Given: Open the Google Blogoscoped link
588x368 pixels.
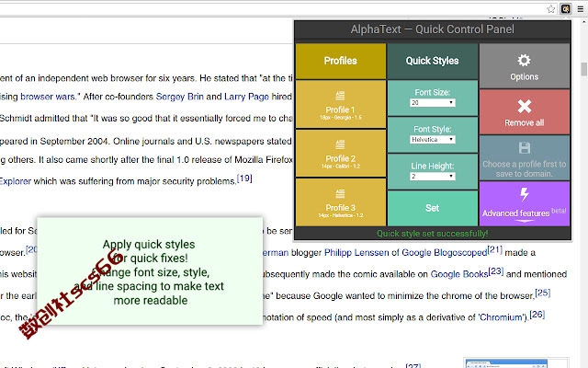Looking at the screenshot, I should [445, 252].
